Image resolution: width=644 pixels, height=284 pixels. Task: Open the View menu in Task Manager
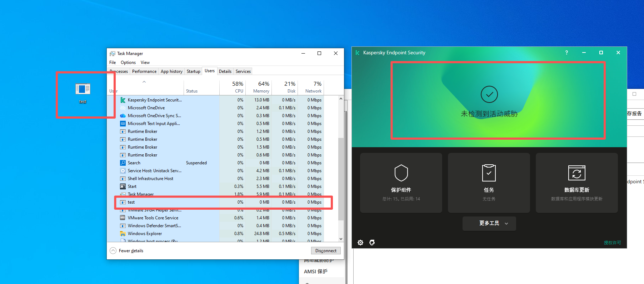pyautogui.click(x=145, y=63)
